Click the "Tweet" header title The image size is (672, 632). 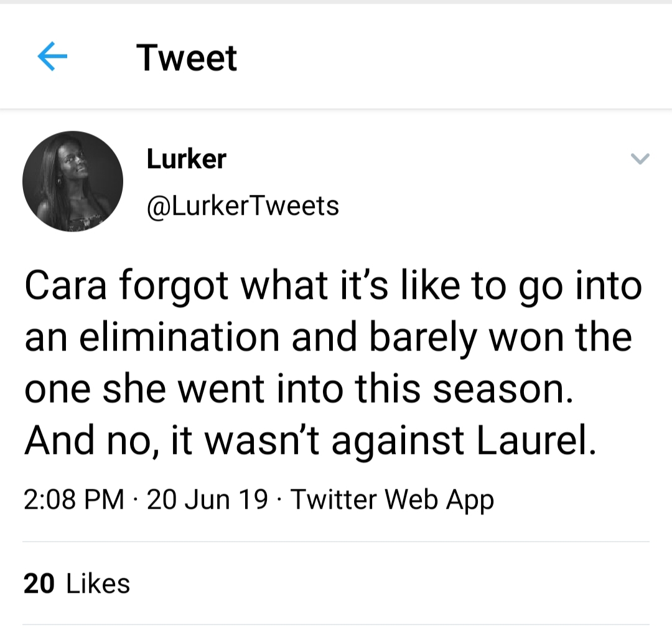click(187, 58)
